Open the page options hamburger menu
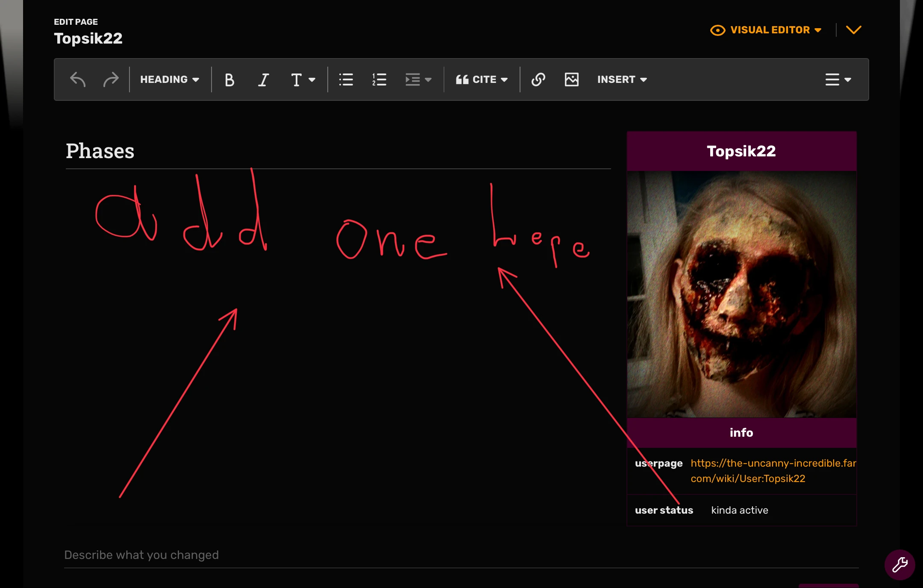This screenshot has height=588, width=923. click(x=837, y=79)
